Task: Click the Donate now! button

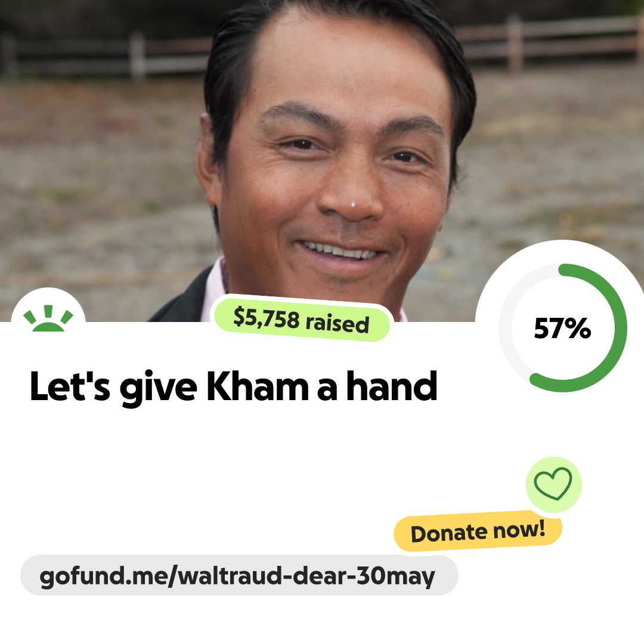Action: pos(478,531)
